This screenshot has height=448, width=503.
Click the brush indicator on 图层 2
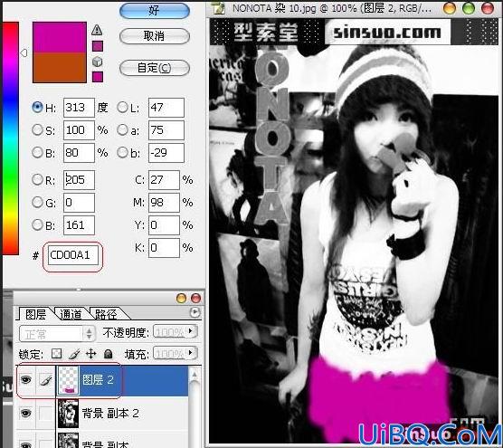coord(45,380)
